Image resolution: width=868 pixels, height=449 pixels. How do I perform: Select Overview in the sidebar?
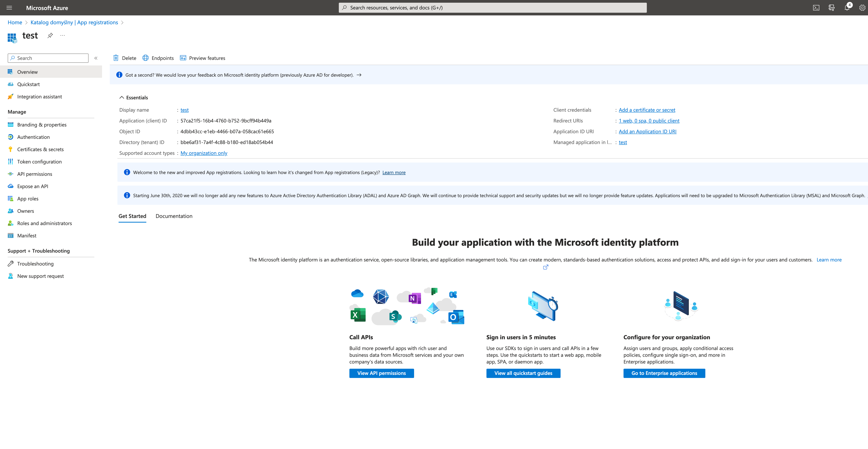pos(51,72)
